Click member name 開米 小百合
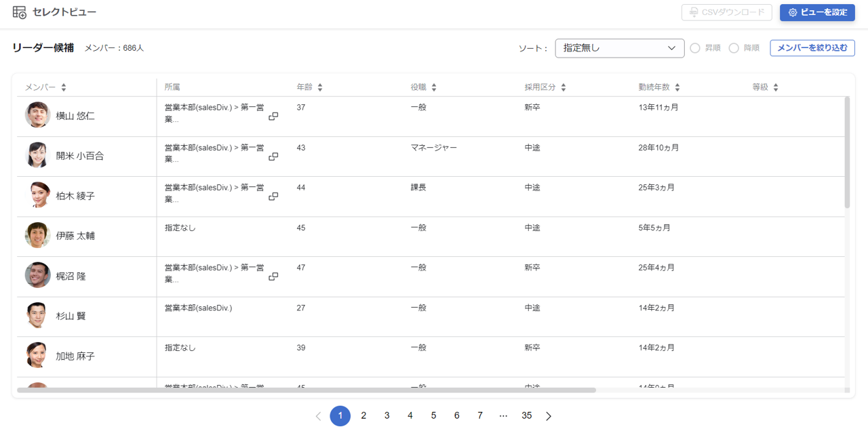The height and width of the screenshot is (431, 868). tap(80, 156)
